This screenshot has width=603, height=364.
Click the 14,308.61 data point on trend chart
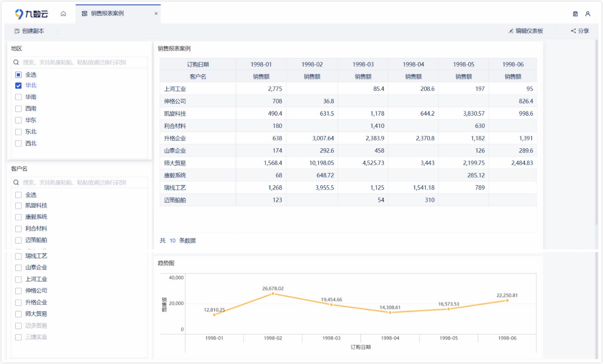point(390,312)
